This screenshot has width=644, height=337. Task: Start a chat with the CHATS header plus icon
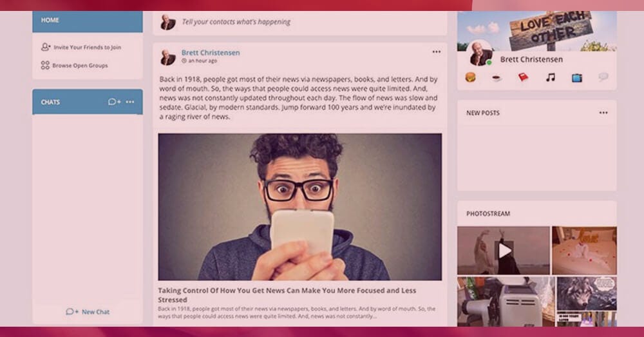[x=114, y=102]
